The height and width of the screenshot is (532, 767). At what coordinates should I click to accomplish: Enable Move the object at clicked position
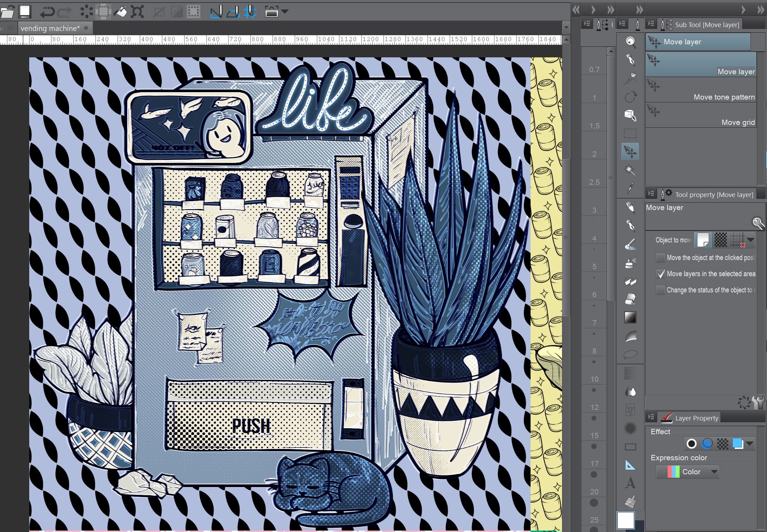(x=661, y=258)
